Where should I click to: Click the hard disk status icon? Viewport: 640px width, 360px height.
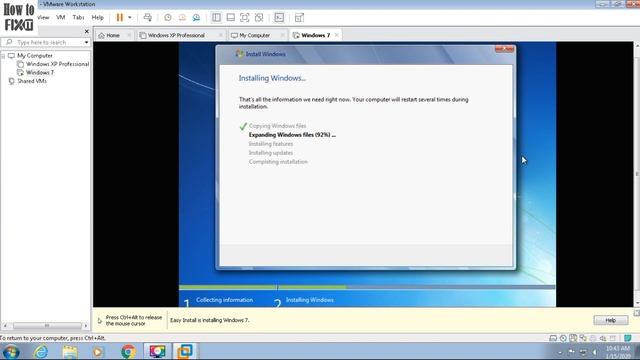(553, 338)
